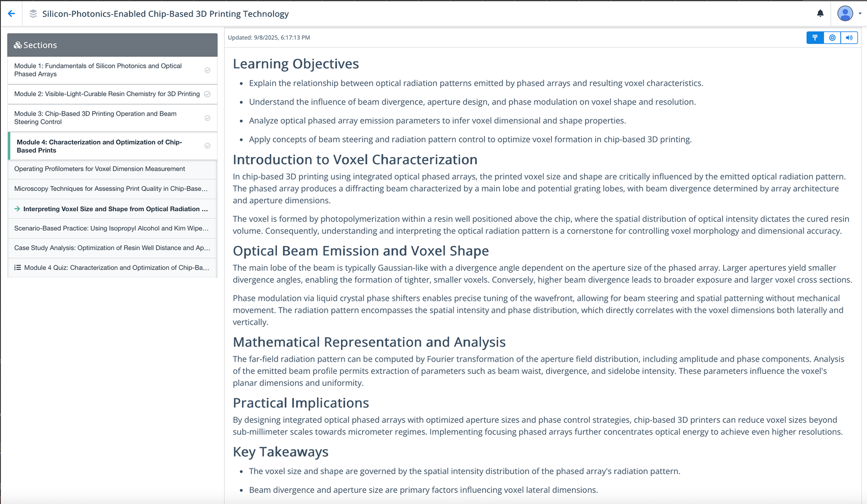Screen dimensions: 867x504
Task: Click the user avatar in the top bar
Action: pos(845,14)
